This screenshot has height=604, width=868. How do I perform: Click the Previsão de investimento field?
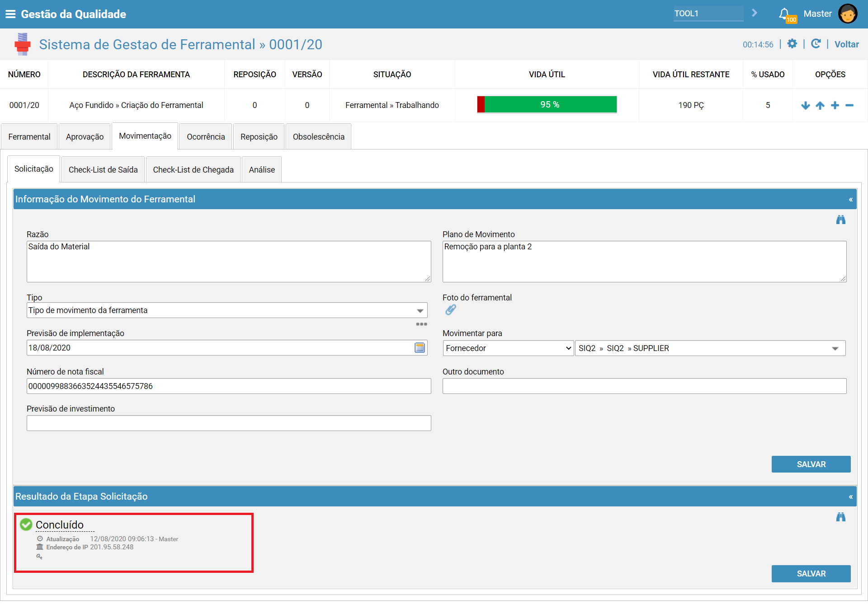point(229,423)
